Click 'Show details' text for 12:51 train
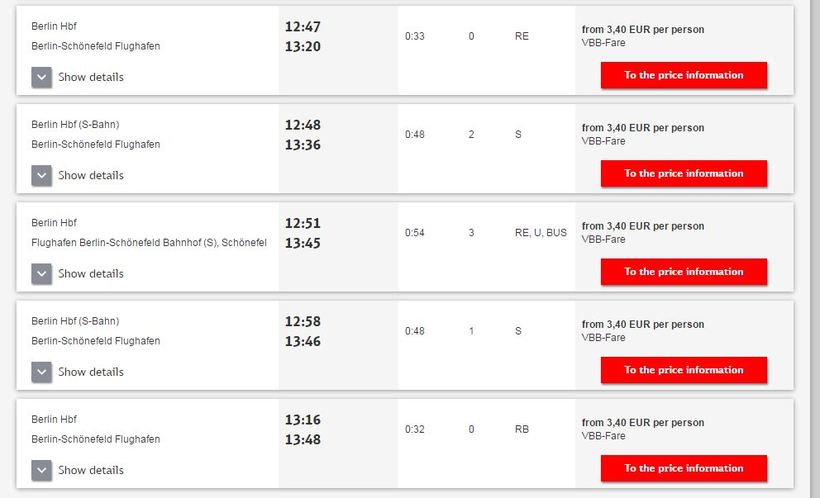Image resolution: width=820 pixels, height=498 pixels. tap(91, 273)
